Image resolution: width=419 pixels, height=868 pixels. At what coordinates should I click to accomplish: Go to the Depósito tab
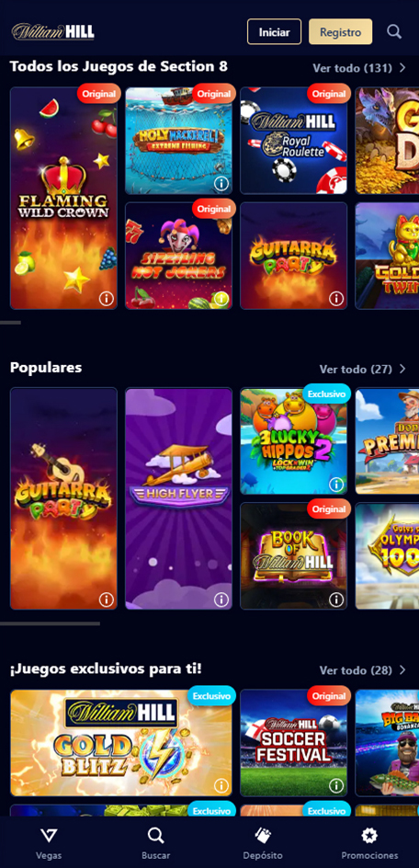263,843
